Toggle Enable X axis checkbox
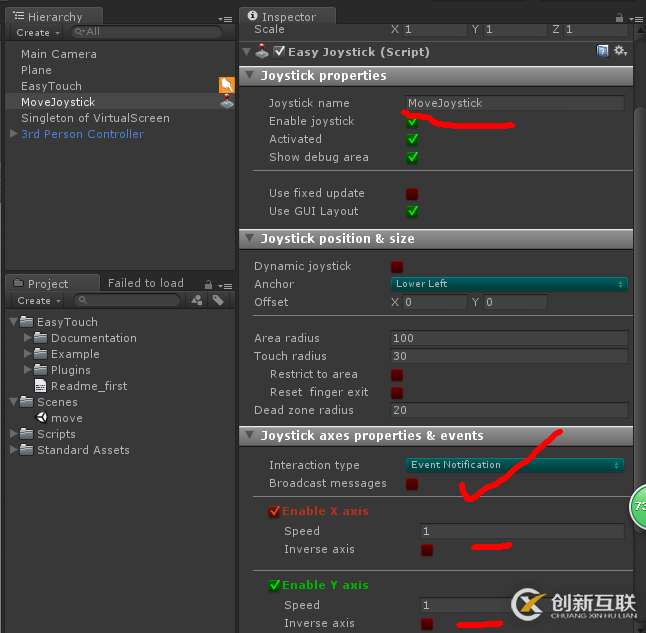Screen dimensions: 646x633 pyautogui.click(x=274, y=511)
